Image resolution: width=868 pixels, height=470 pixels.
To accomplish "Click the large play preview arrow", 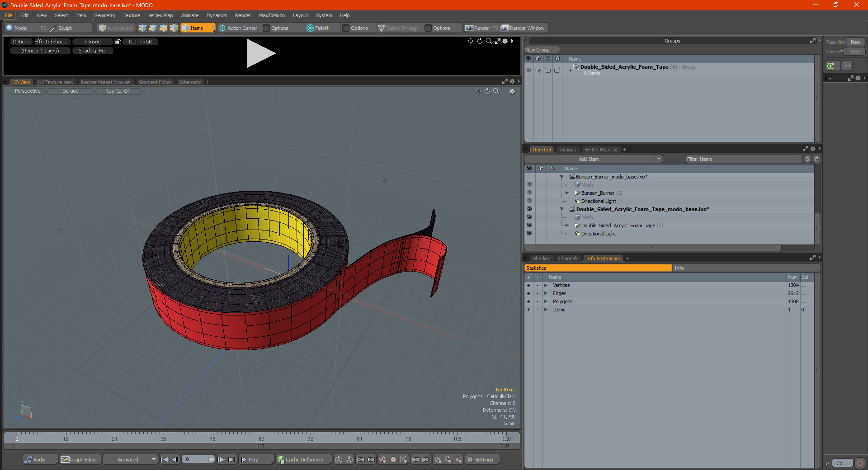I will point(260,53).
